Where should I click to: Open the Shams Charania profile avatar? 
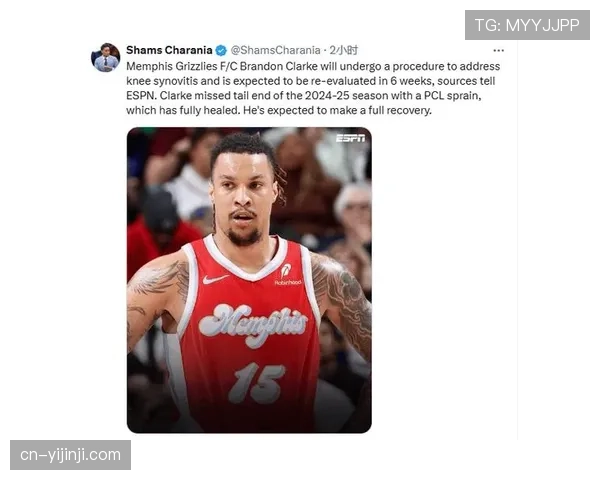pyautogui.click(x=105, y=57)
